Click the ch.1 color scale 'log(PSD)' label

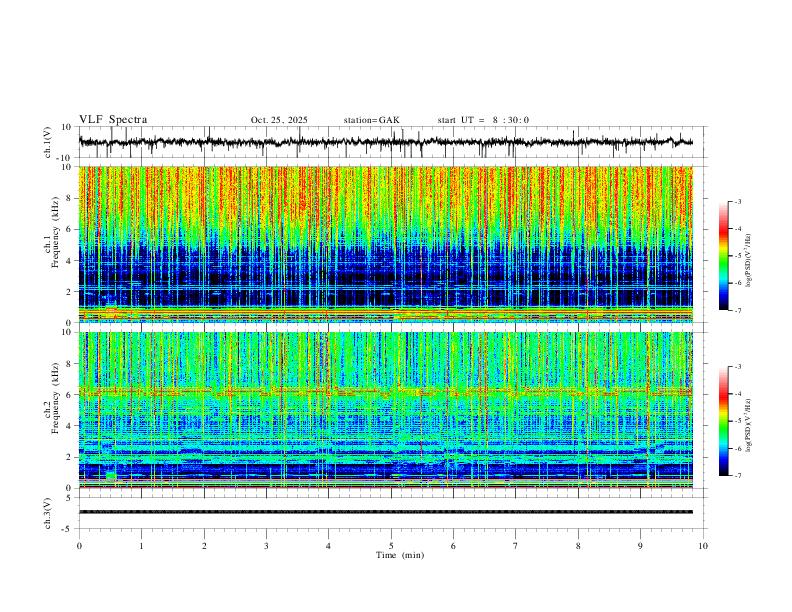(748, 261)
